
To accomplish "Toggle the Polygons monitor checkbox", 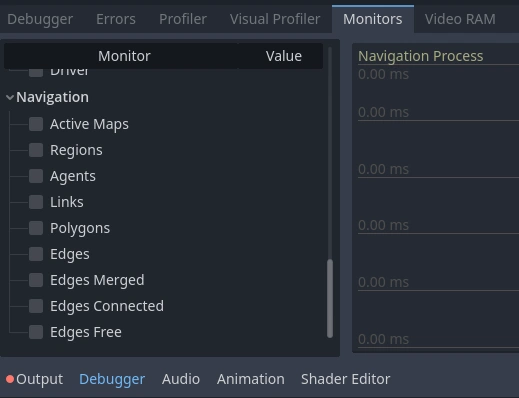I will tap(36, 228).
